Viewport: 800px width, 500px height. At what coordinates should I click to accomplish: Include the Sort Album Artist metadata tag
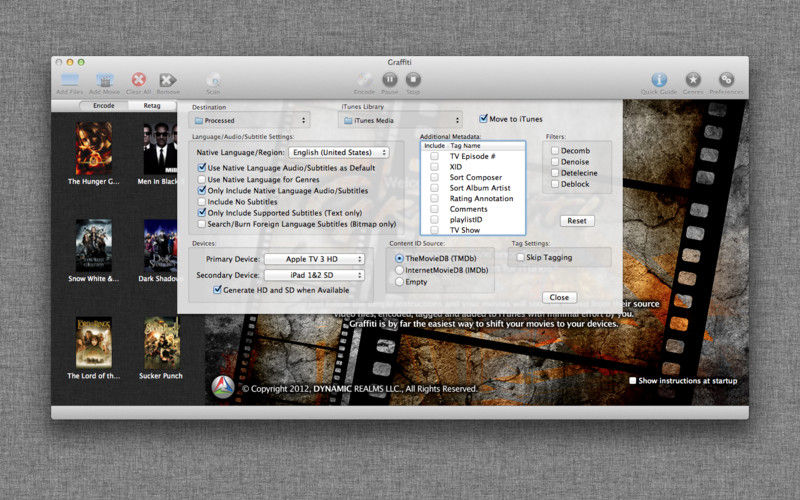pyautogui.click(x=434, y=188)
